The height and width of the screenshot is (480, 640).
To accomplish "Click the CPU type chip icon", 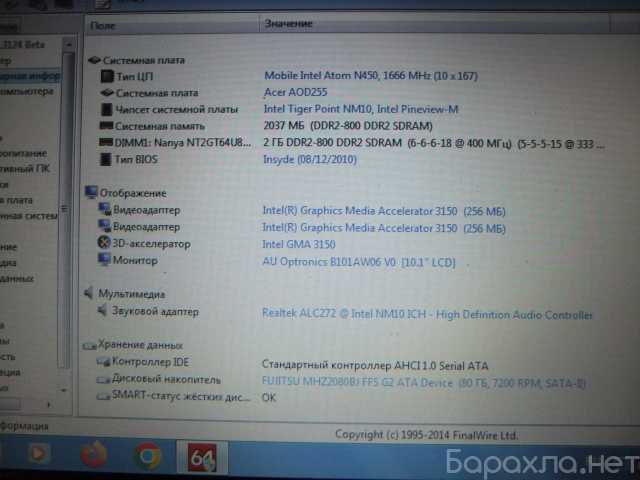I will [x=107, y=76].
